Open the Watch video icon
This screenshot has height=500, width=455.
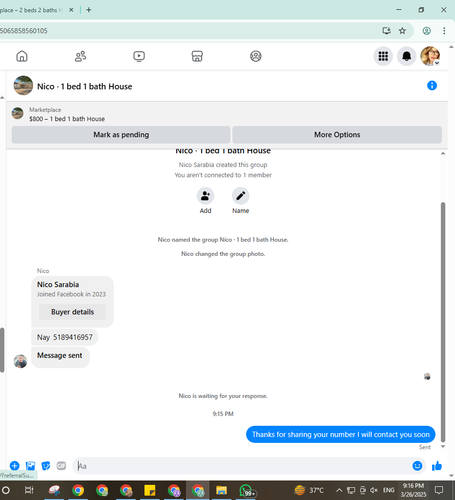[139, 56]
